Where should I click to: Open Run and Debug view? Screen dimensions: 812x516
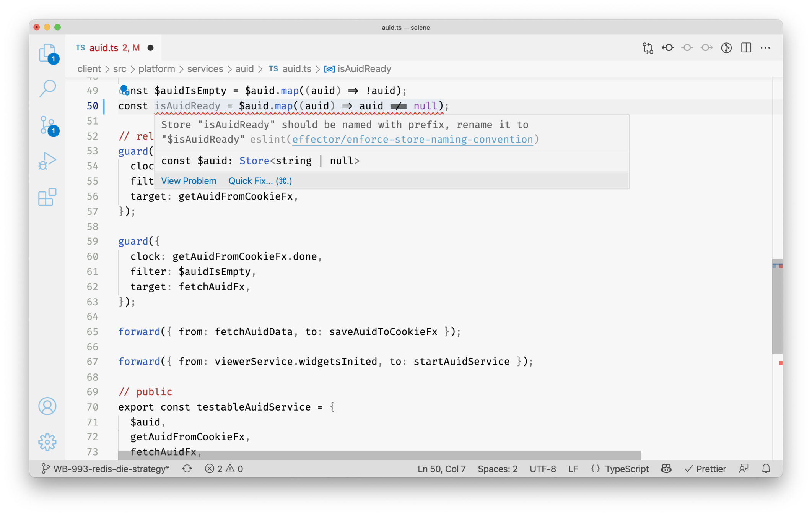coord(47,161)
